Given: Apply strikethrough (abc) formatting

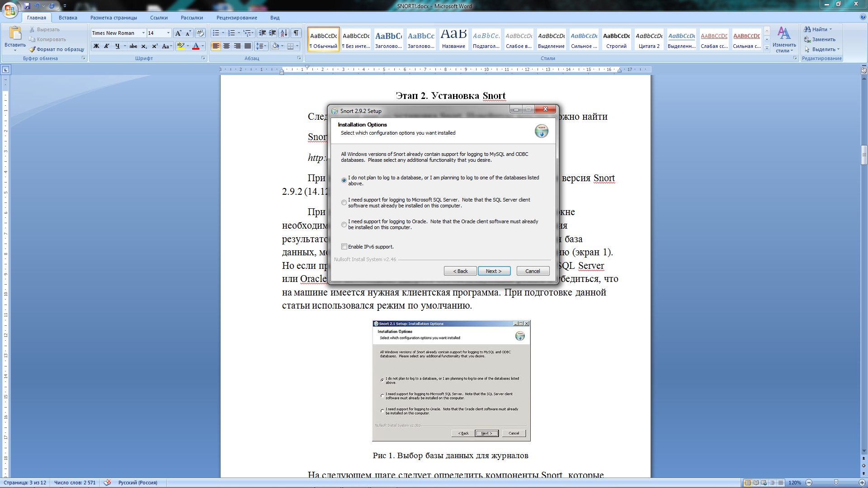Looking at the screenshot, I should coord(133,46).
